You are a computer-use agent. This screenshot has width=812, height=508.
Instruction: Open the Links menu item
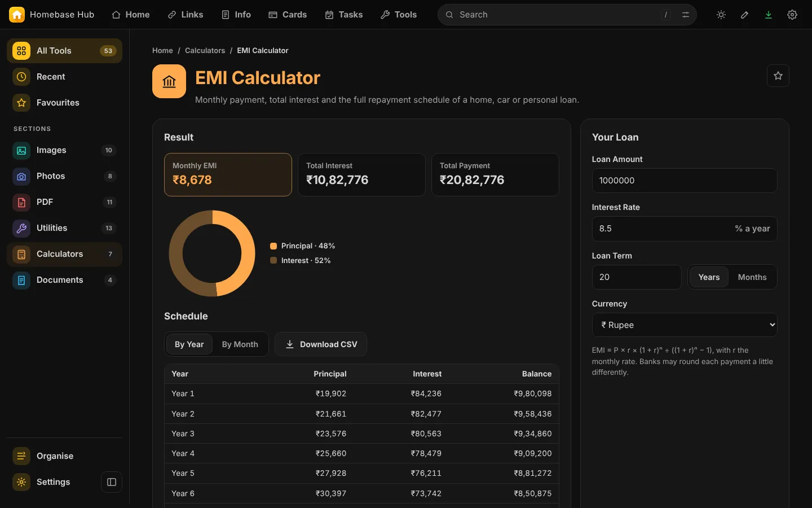click(x=186, y=15)
